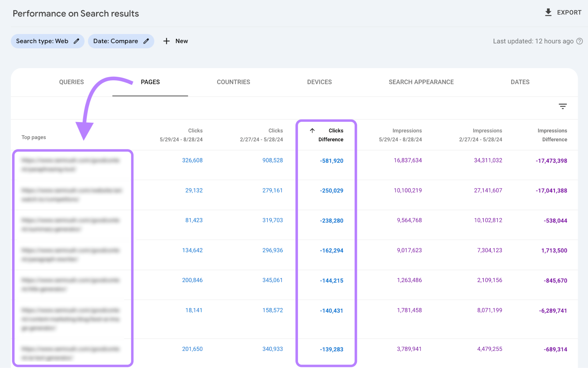
Task: Click the 1,713,500 impressions difference
Action: click(x=554, y=251)
